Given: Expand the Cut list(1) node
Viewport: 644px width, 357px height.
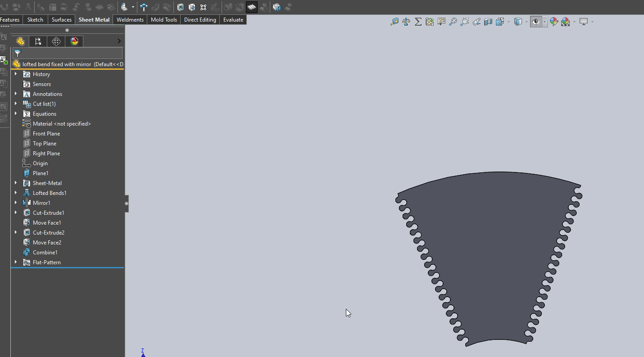Looking at the screenshot, I should (16, 104).
